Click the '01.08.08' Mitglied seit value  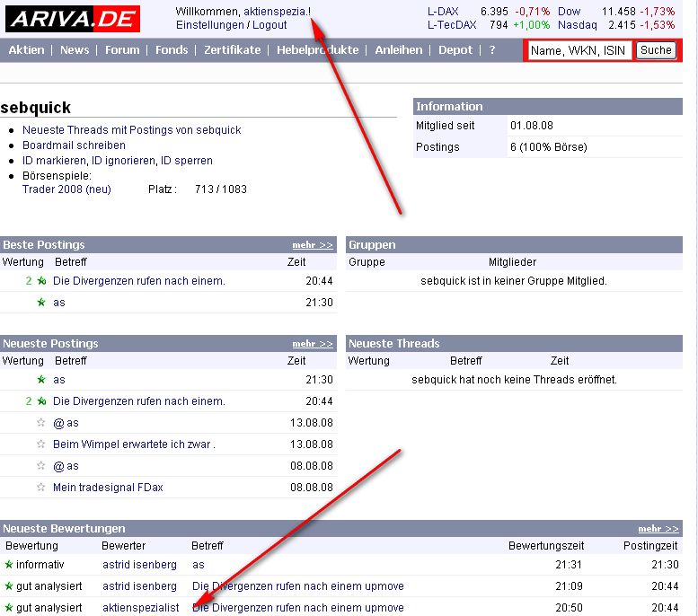coord(532,126)
